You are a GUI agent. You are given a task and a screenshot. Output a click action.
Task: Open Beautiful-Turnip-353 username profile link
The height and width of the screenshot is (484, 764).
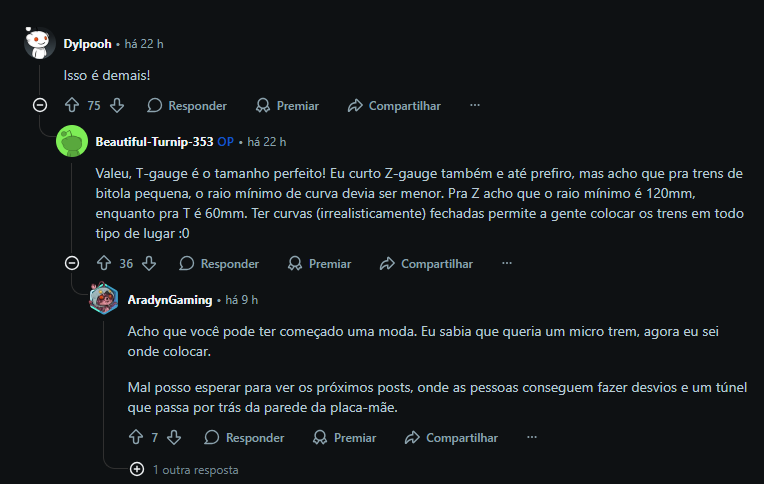(154, 141)
